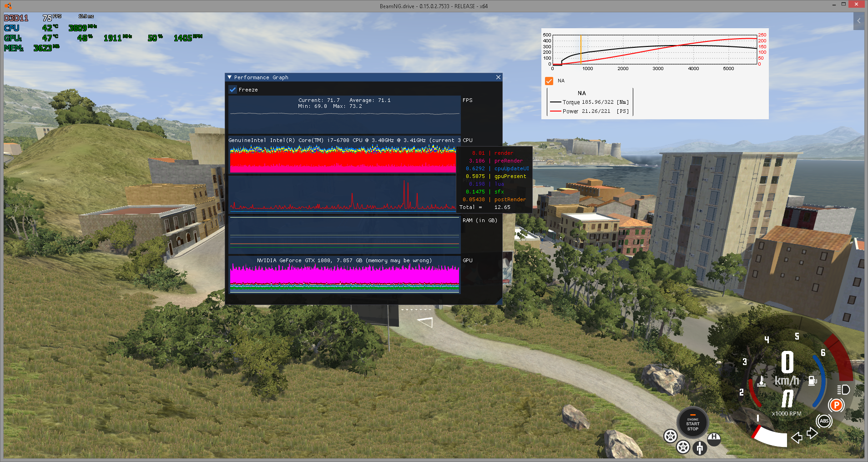This screenshot has height=462, width=868.
Task: Click the GenuineIntel Core i7-6700 CPU text
Action: click(x=344, y=140)
